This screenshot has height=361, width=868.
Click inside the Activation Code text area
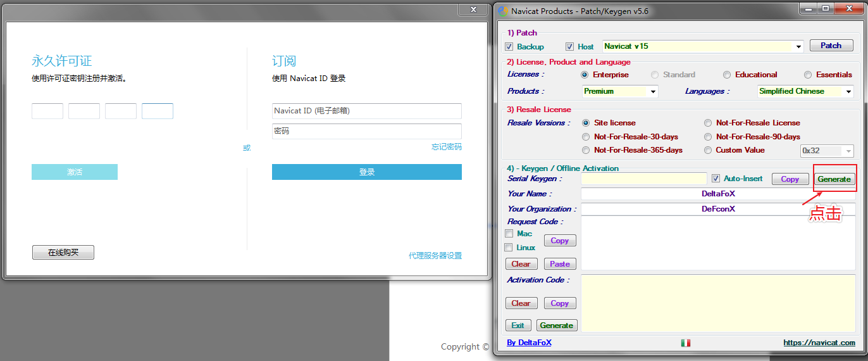click(x=718, y=303)
